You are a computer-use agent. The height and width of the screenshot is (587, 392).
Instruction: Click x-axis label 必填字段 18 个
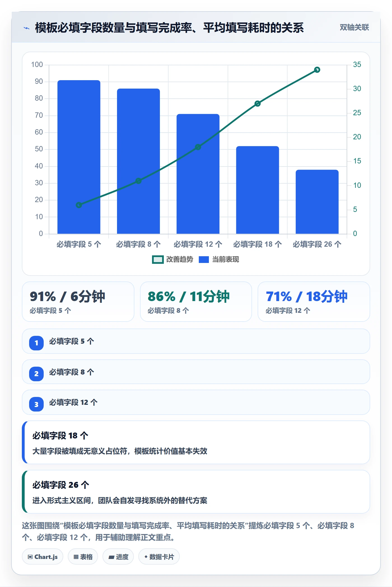point(258,244)
